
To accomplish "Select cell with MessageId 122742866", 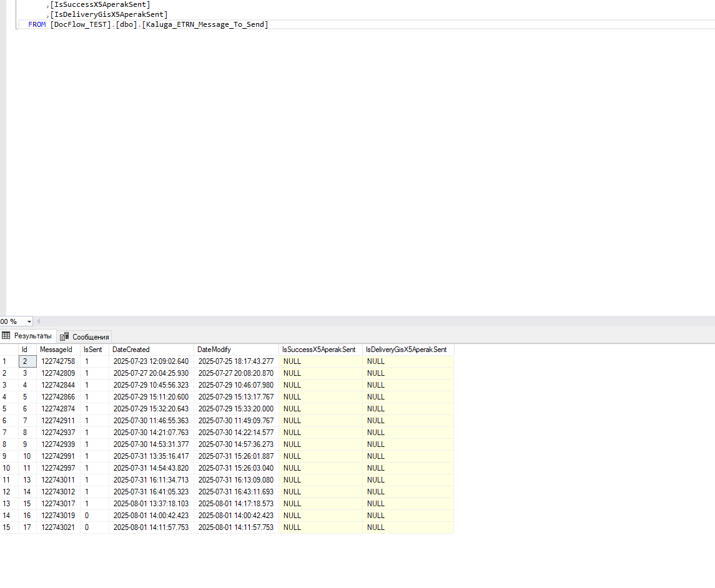I will click(58, 397).
